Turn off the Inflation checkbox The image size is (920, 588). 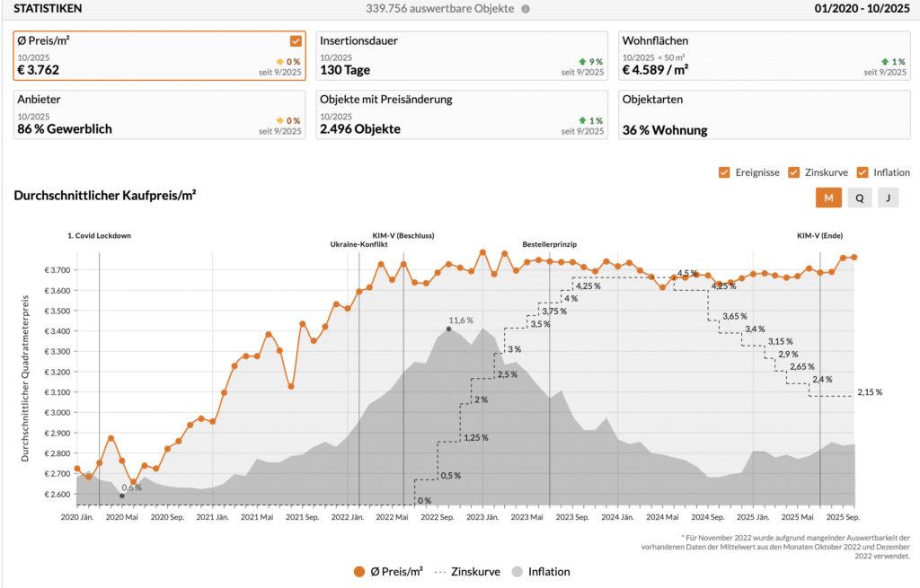point(862,172)
